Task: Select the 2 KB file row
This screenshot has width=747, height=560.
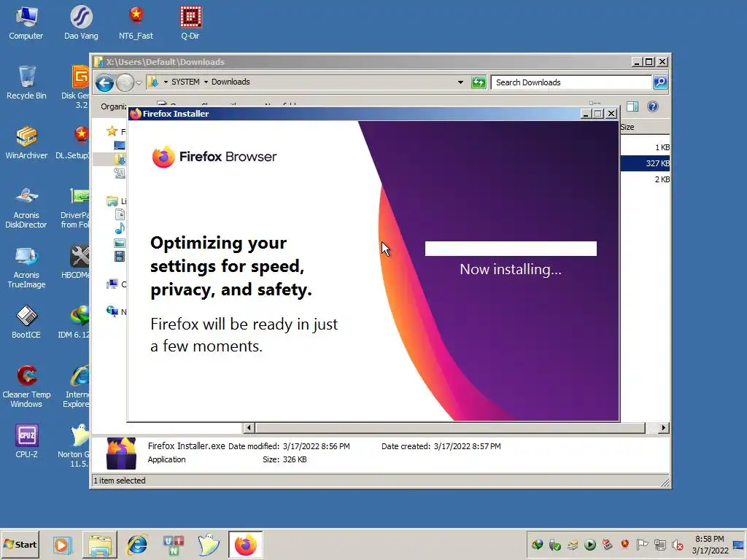Action: tap(645, 179)
